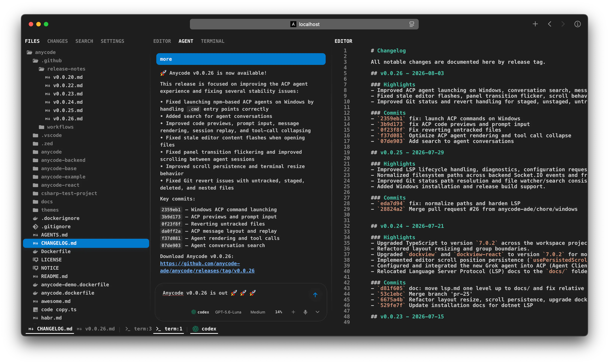Click commit hash 2359eb1 in Key commits
The height and width of the screenshot is (364, 609).
(x=171, y=210)
